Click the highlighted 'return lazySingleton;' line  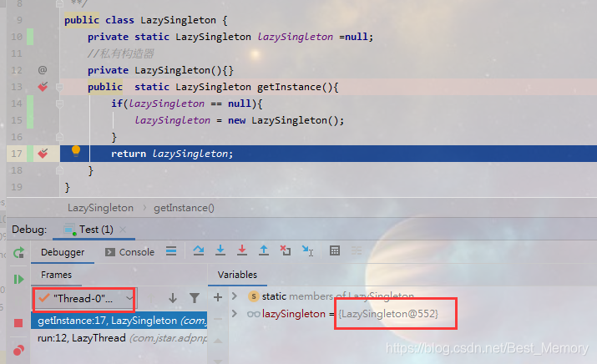328,154
